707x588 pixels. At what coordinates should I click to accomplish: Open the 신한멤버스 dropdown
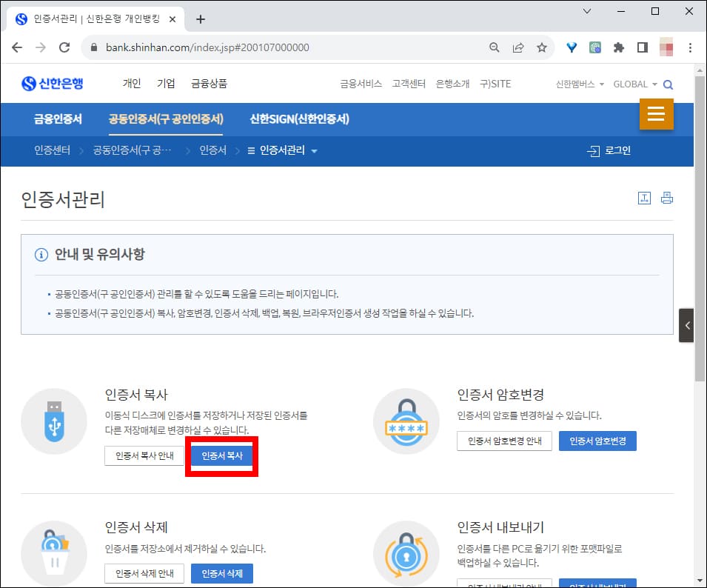point(578,84)
